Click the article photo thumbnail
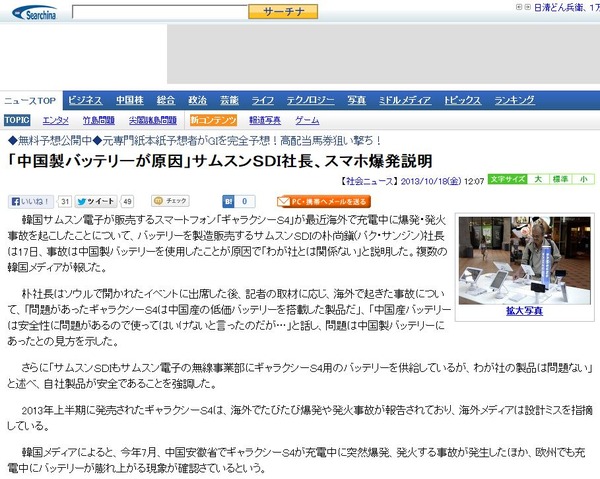This screenshot has height=479, width=600. pos(524,261)
